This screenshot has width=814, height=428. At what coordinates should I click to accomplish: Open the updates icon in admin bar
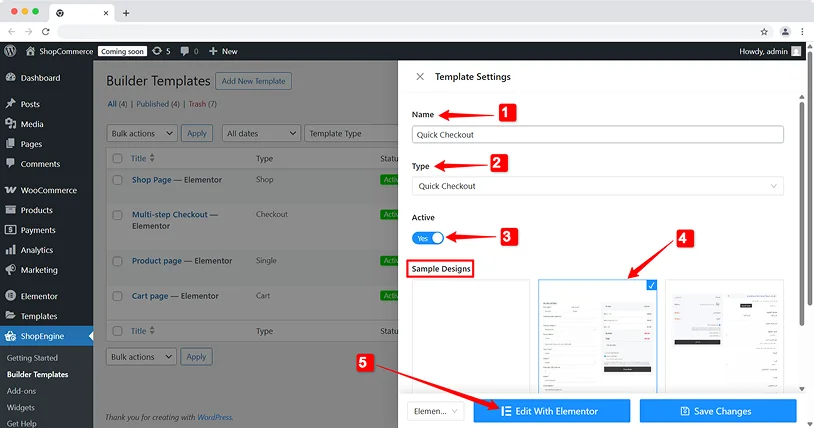tap(159, 51)
